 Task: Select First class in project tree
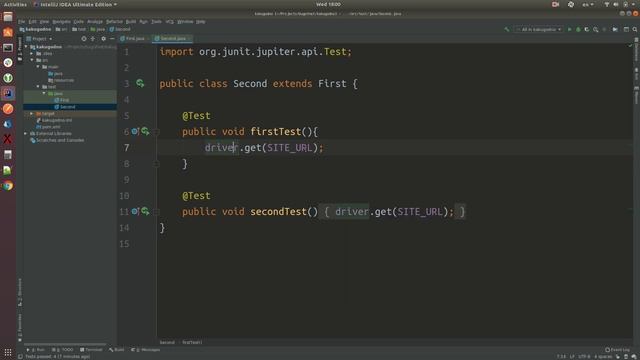coord(65,100)
